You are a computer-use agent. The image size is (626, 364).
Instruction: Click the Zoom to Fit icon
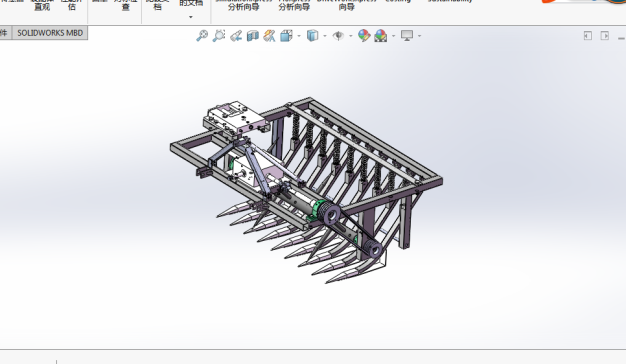pos(202,36)
